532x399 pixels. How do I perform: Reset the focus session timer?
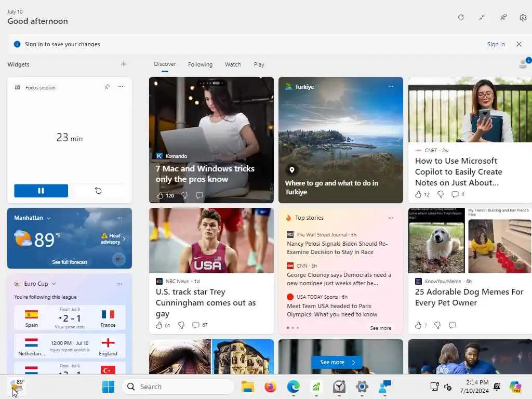point(98,191)
